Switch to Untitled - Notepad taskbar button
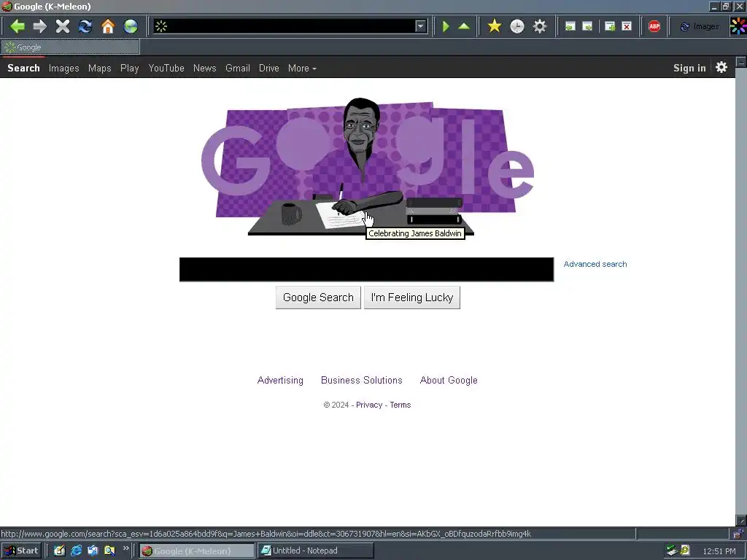 pyautogui.click(x=316, y=551)
